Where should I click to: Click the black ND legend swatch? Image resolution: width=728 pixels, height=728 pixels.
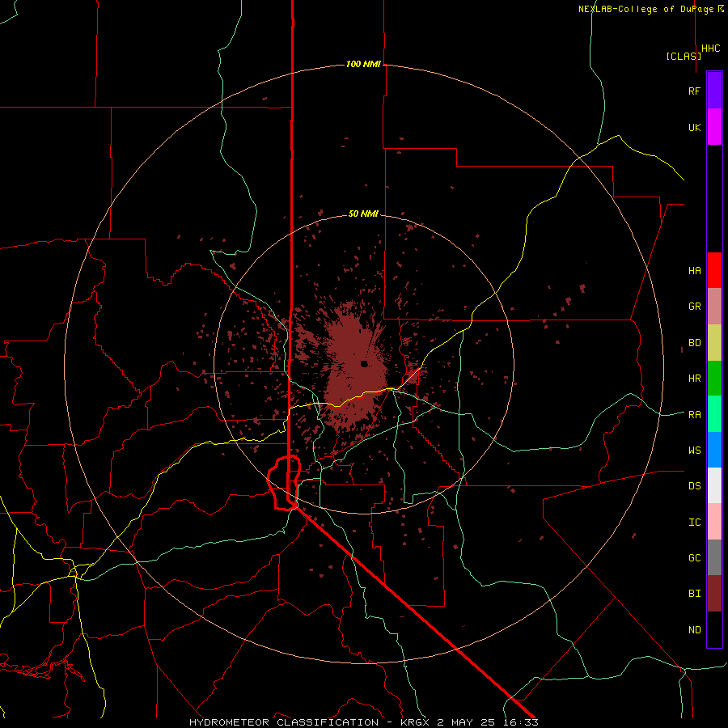pos(714,629)
